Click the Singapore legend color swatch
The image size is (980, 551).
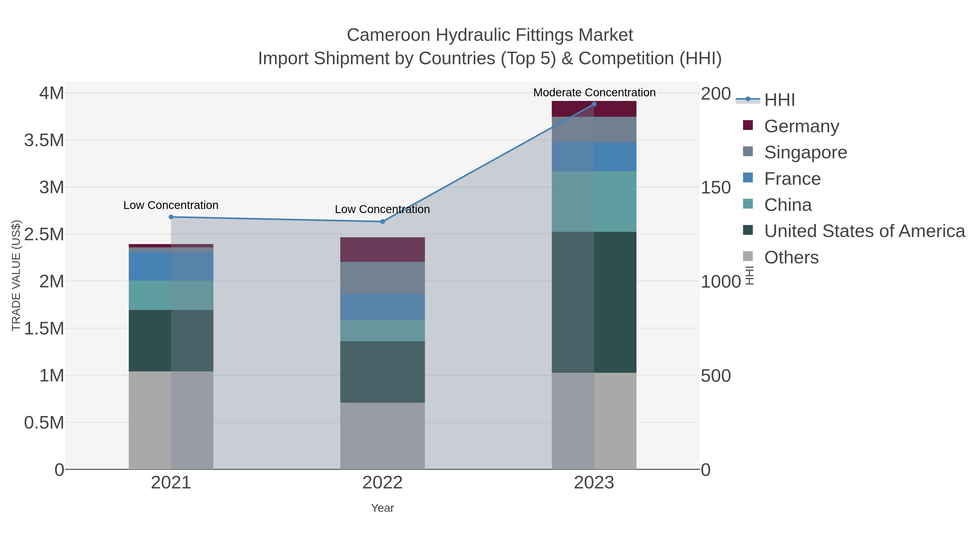(x=748, y=152)
